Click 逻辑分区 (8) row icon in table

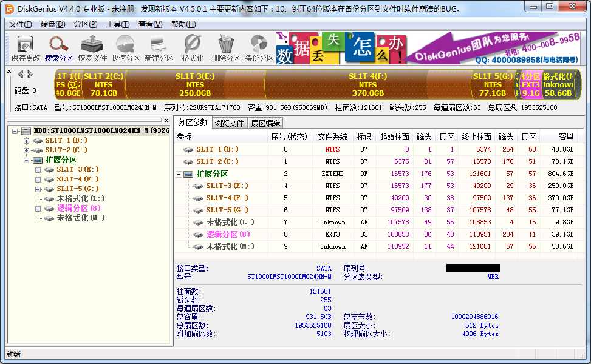click(x=198, y=235)
